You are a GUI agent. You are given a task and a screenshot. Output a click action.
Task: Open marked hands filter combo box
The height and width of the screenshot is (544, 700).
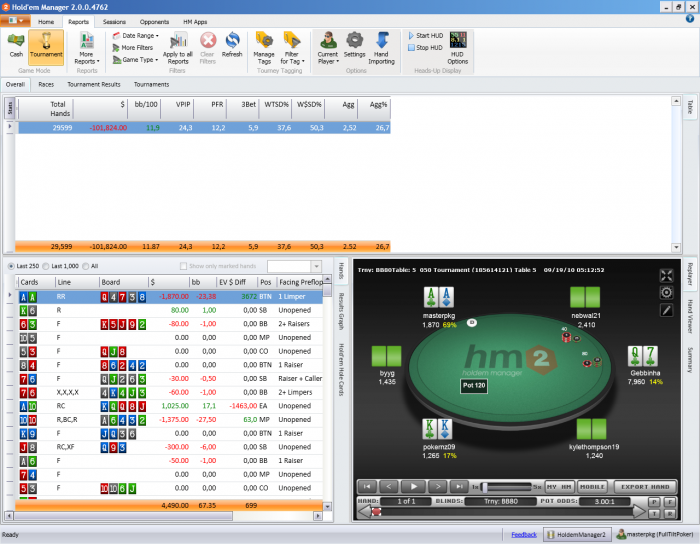(x=294, y=266)
